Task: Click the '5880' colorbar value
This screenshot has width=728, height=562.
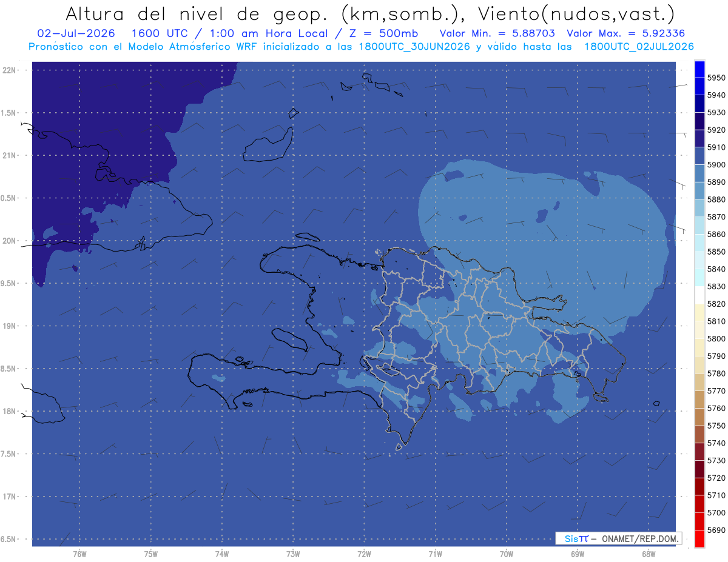Action: click(716, 199)
